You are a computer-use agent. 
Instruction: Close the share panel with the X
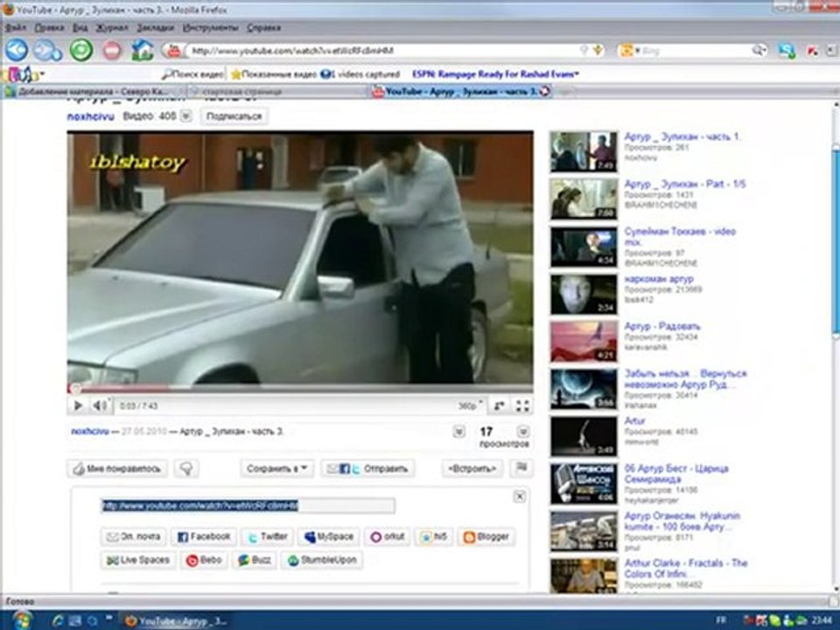[519, 497]
